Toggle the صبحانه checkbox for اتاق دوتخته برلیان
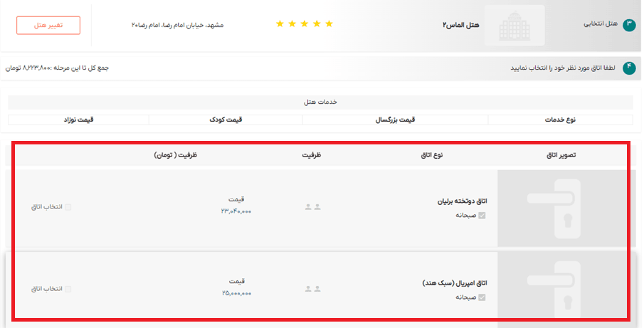The image size is (644, 328). coord(482,215)
